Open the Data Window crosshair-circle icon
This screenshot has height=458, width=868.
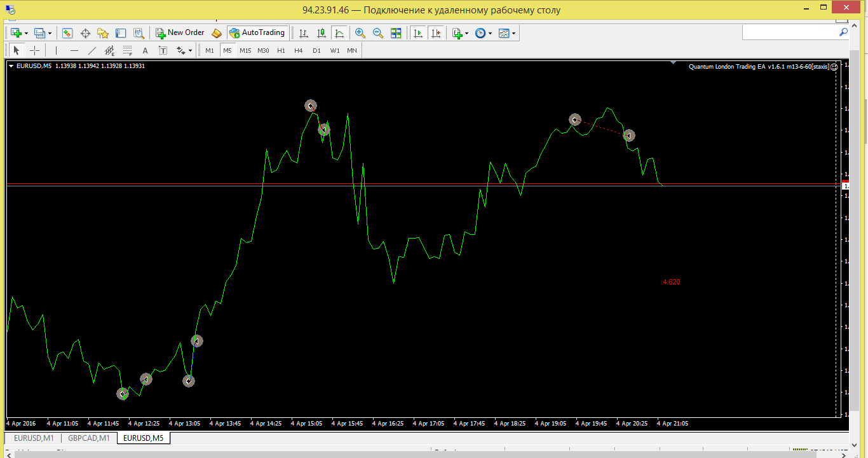(85, 33)
